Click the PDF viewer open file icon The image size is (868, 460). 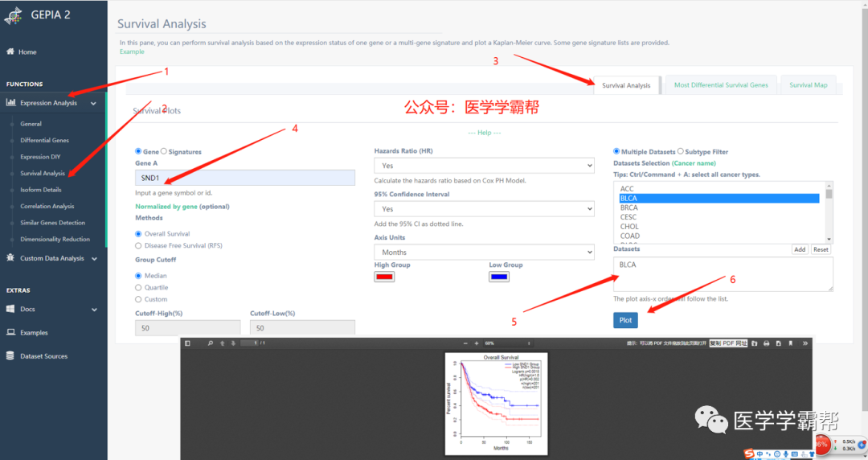click(754, 343)
